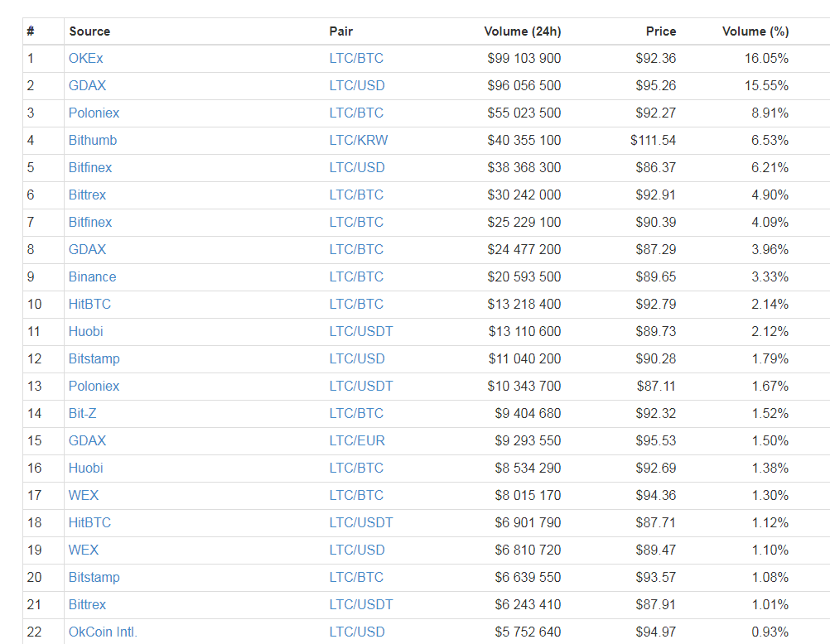830x644 pixels.
Task: Open Huobi link in row 11
Action: coord(86,331)
